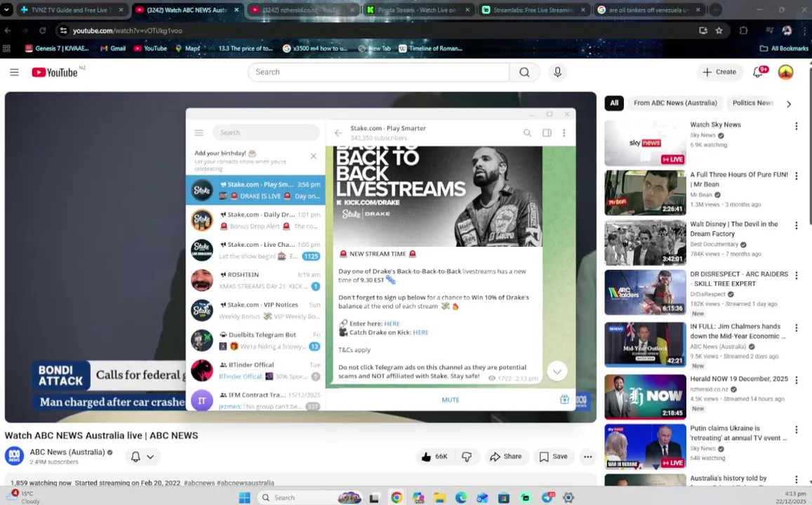812x505 pixels.
Task: Show more filter chips with right arrow
Action: (789, 104)
